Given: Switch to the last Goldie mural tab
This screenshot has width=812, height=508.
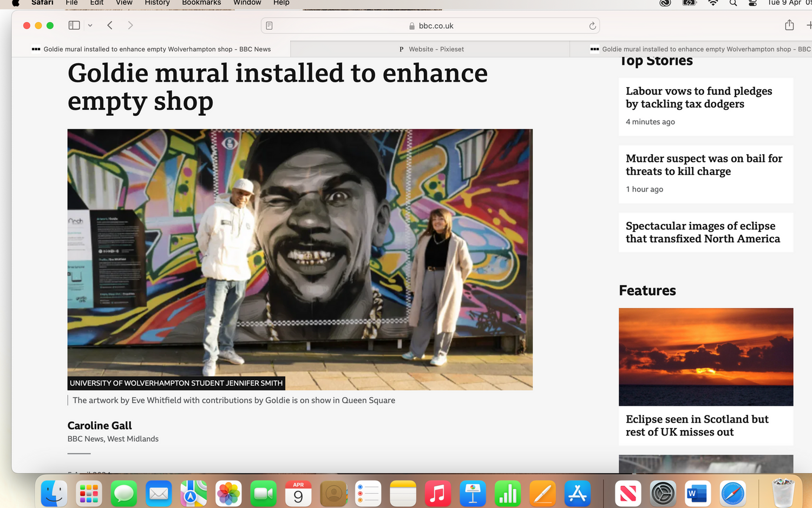Looking at the screenshot, I should click(691, 49).
